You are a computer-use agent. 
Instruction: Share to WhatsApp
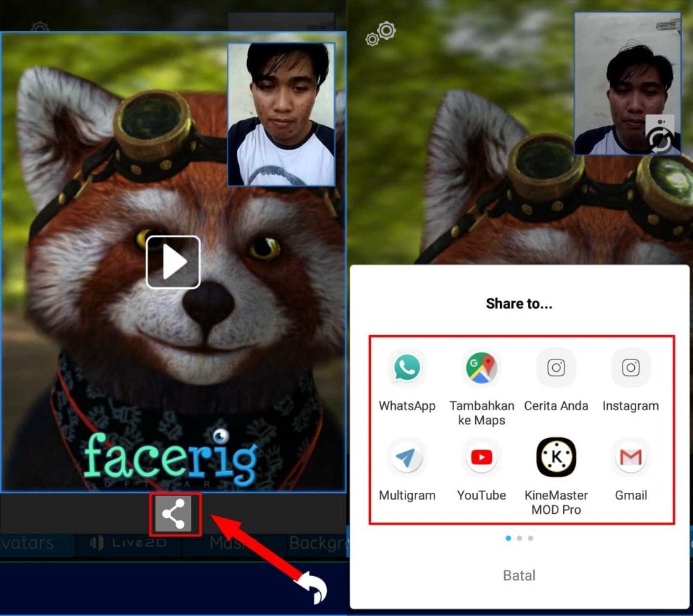(x=407, y=382)
